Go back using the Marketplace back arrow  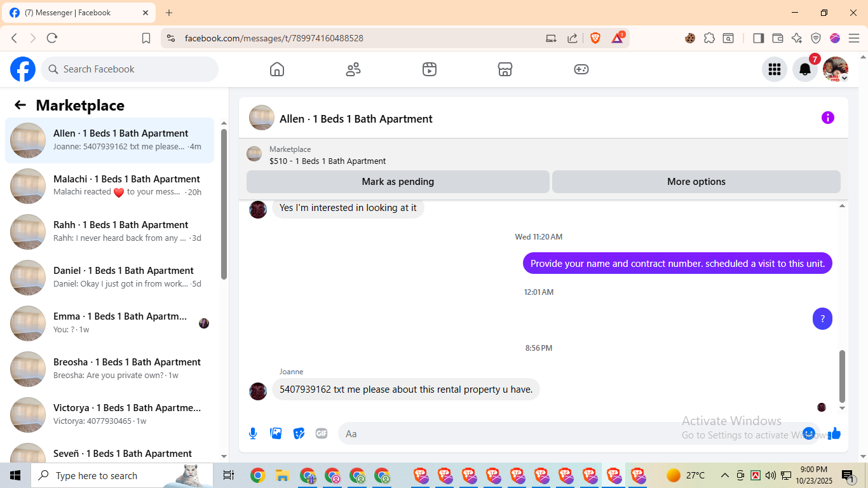(x=20, y=105)
